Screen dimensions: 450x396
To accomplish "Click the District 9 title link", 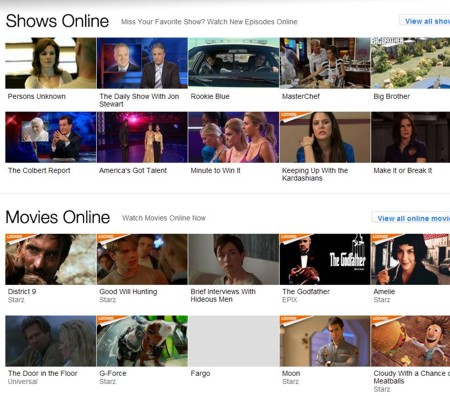I will point(22,291).
